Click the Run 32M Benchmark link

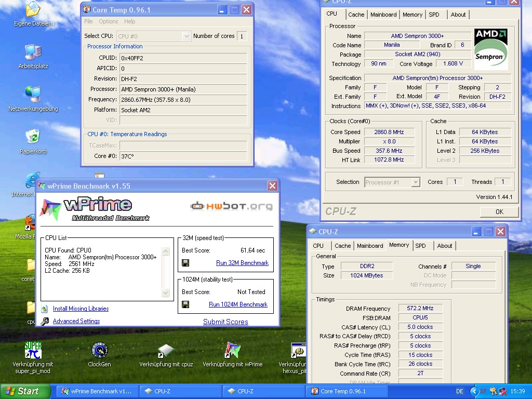pyautogui.click(x=242, y=263)
